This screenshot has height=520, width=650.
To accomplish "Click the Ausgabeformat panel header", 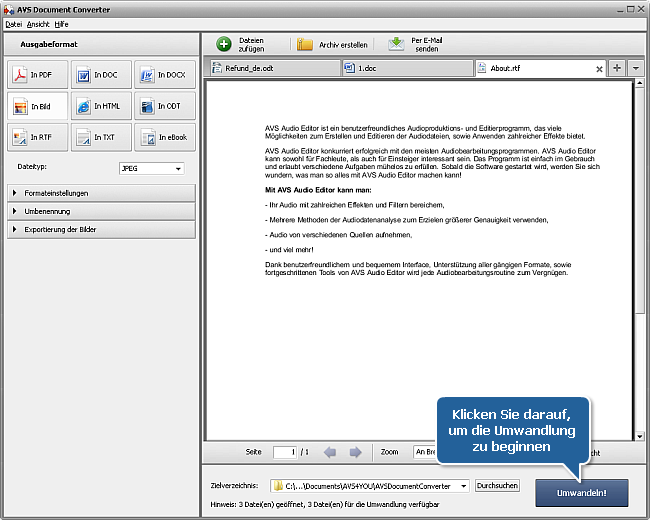I will (x=101, y=44).
